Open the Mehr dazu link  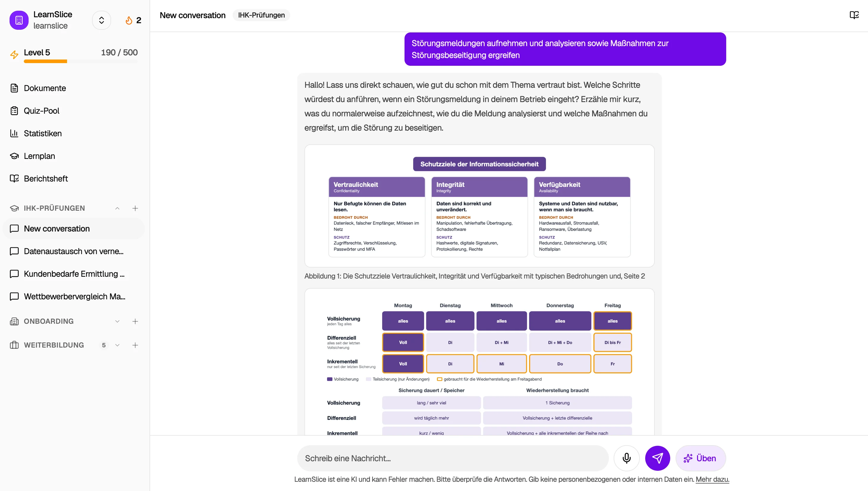[x=712, y=479]
